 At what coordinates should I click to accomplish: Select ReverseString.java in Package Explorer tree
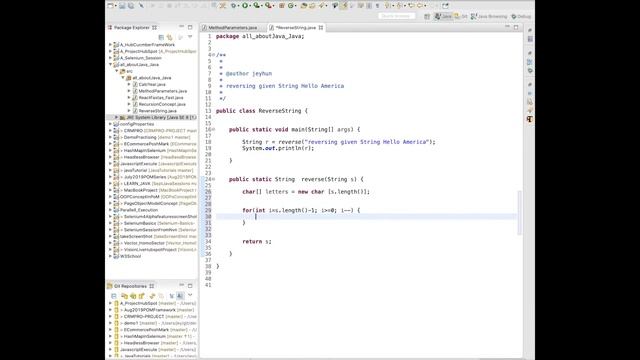[158, 111]
